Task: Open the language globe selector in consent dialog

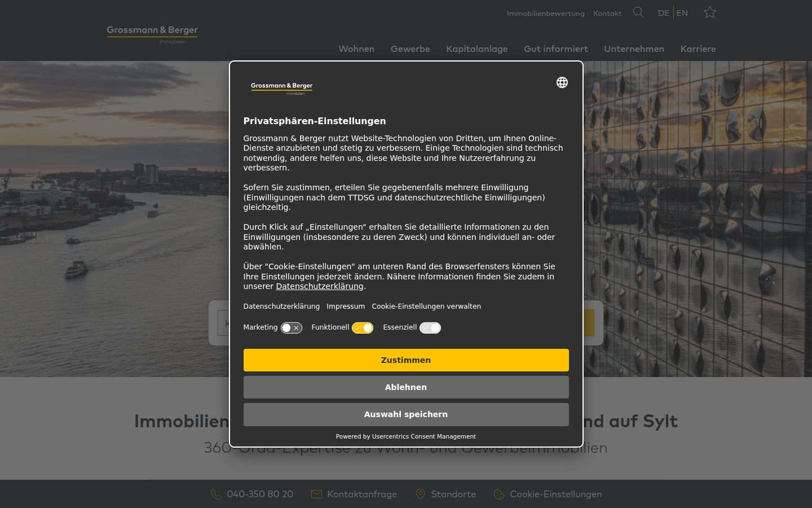Action: pos(562,82)
